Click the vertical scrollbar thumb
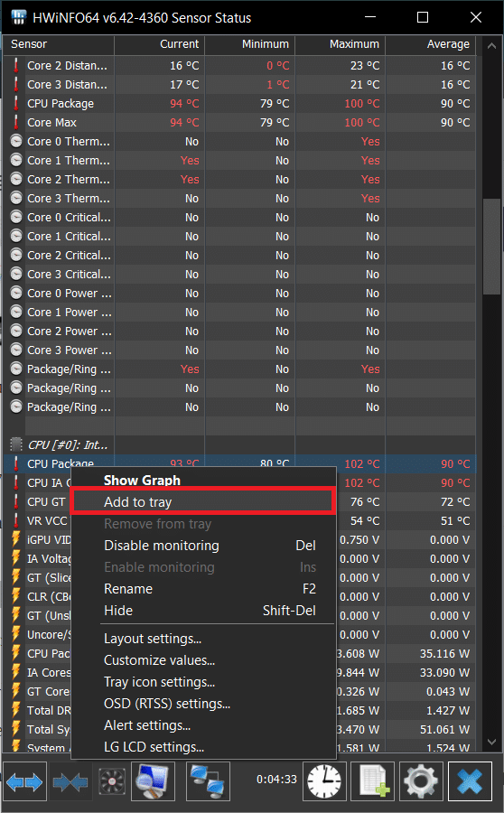 pyautogui.click(x=491, y=247)
